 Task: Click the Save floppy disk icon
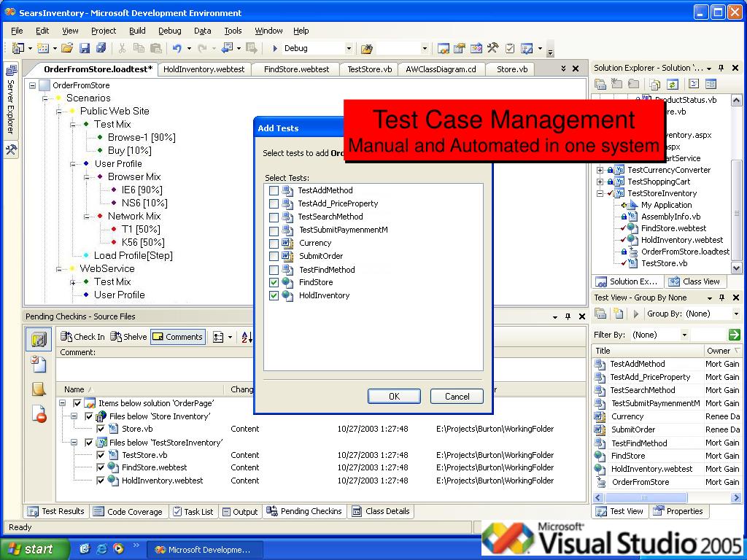[85, 48]
